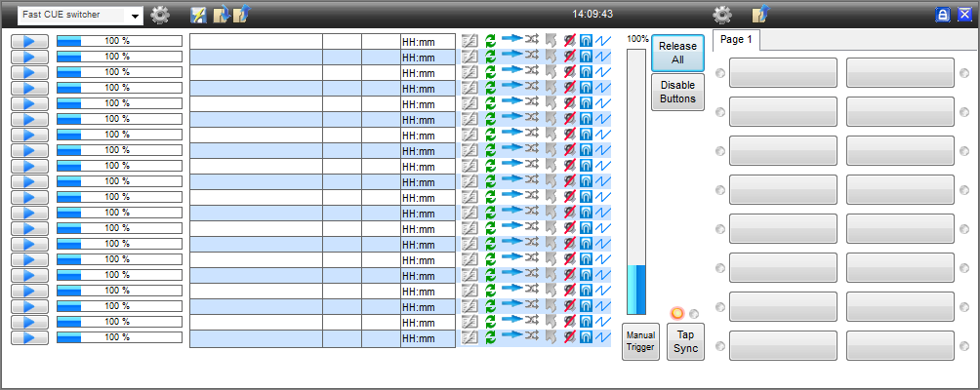Click the blue sawtooth ramp icon in the last row
980x390 pixels.
[602, 337]
